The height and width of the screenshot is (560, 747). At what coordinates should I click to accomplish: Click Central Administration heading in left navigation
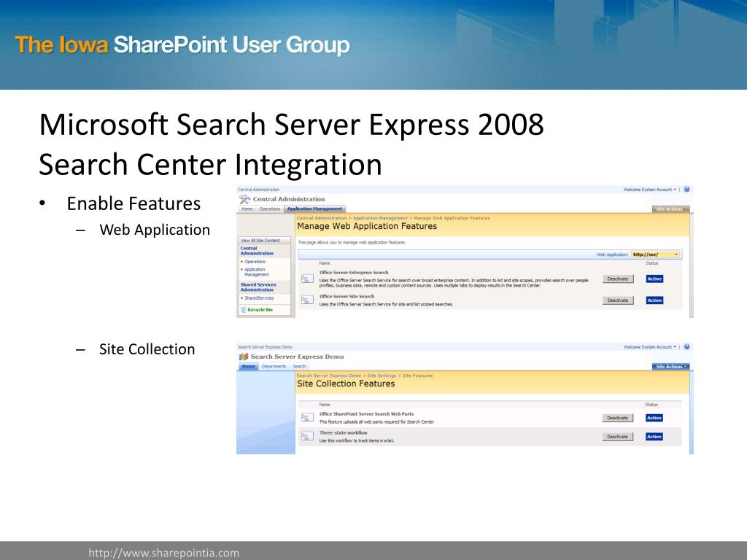click(x=257, y=251)
